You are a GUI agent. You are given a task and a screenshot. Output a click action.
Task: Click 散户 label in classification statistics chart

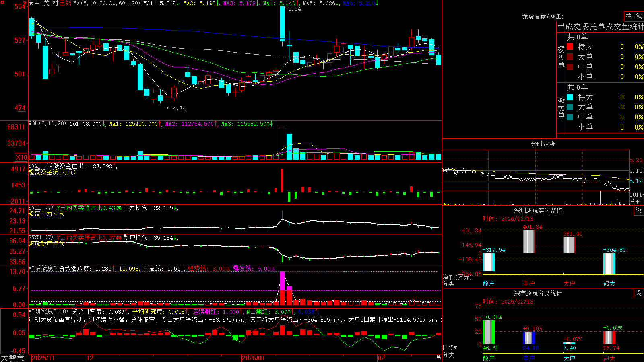pos(489,358)
